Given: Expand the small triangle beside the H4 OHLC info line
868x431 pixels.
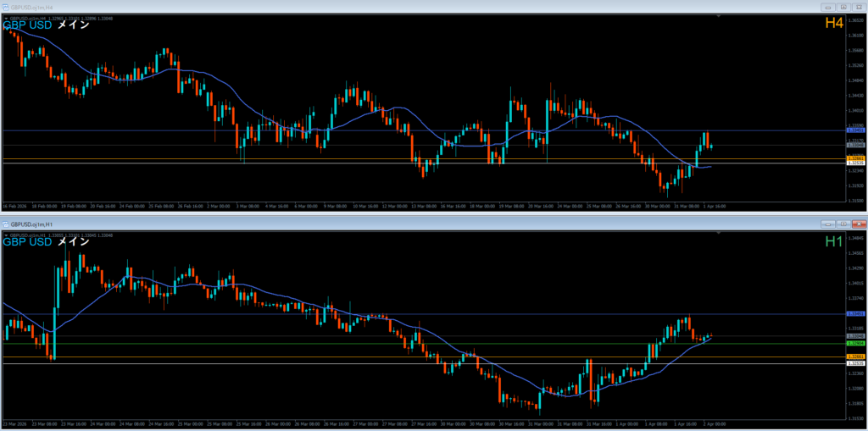Looking at the screenshot, I should pyautogui.click(x=6, y=19).
